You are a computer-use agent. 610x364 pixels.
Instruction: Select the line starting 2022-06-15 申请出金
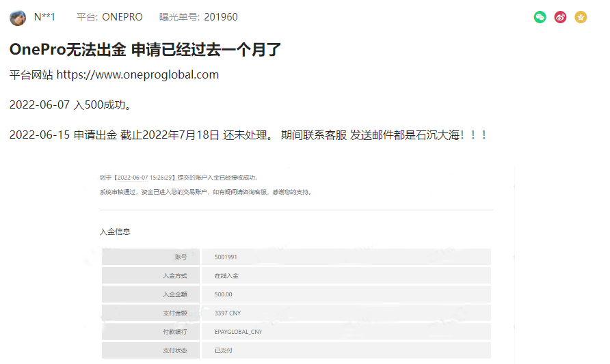248,135
